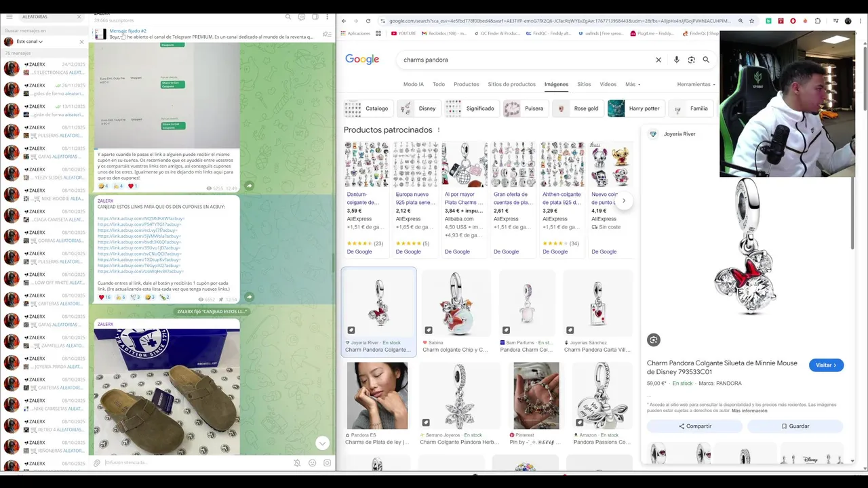Start Google voice search microphone

pyautogui.click(x=676, y=60)
